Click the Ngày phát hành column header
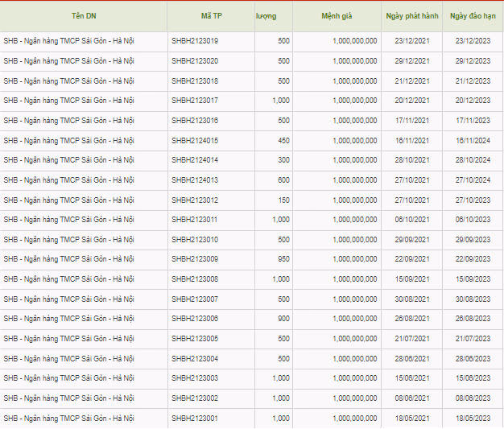The width and height of the screenshot is (504, 429). pyautogui.click(x=411, y=16)
